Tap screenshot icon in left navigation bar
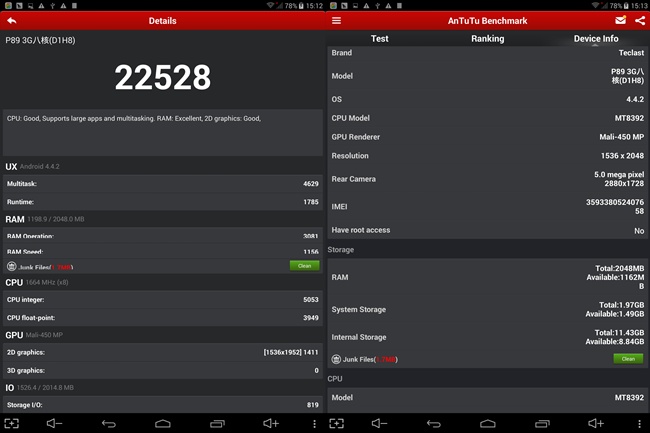 click(12, 423)
